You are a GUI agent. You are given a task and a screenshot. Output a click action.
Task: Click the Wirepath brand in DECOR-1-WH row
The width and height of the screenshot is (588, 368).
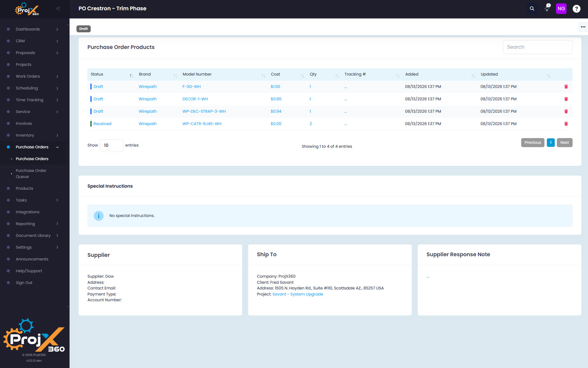point(148,99)
